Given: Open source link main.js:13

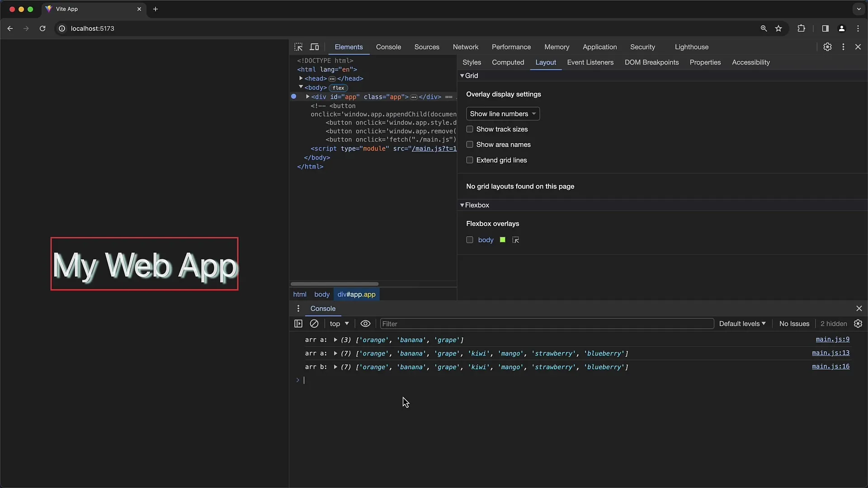Looking at the screenshot, I should [831, 353].
